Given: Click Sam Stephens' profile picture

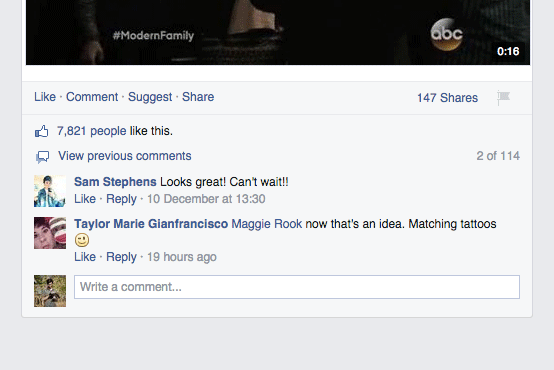Looking at the screenshot, I should click(50, 191).
